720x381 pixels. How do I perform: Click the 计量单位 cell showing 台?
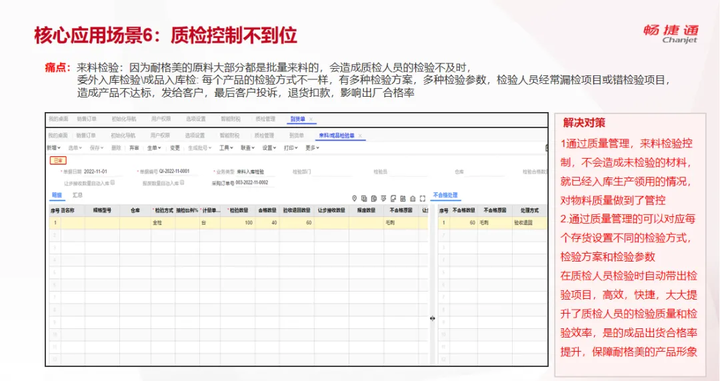pyautogui.click(x=210, y=223)
